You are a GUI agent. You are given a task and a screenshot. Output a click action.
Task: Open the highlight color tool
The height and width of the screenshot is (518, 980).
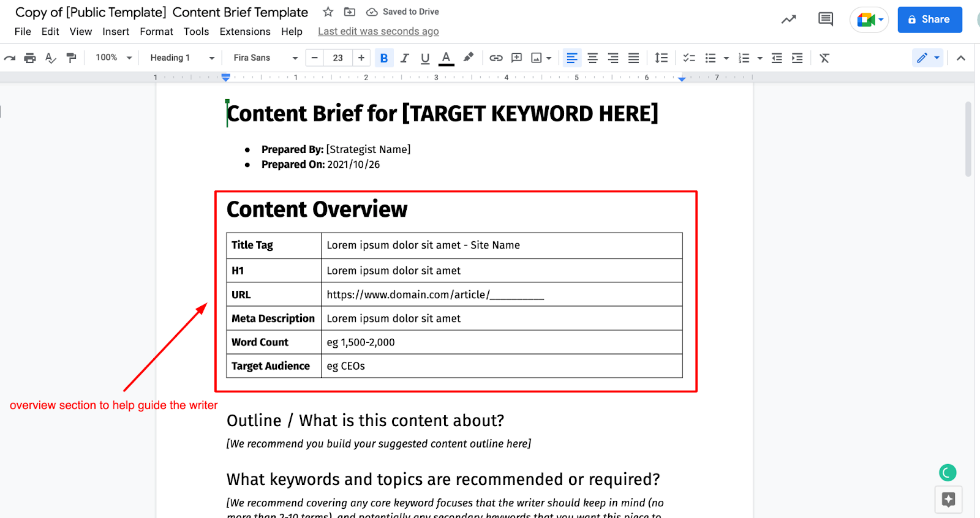click(x=468, y=58)
